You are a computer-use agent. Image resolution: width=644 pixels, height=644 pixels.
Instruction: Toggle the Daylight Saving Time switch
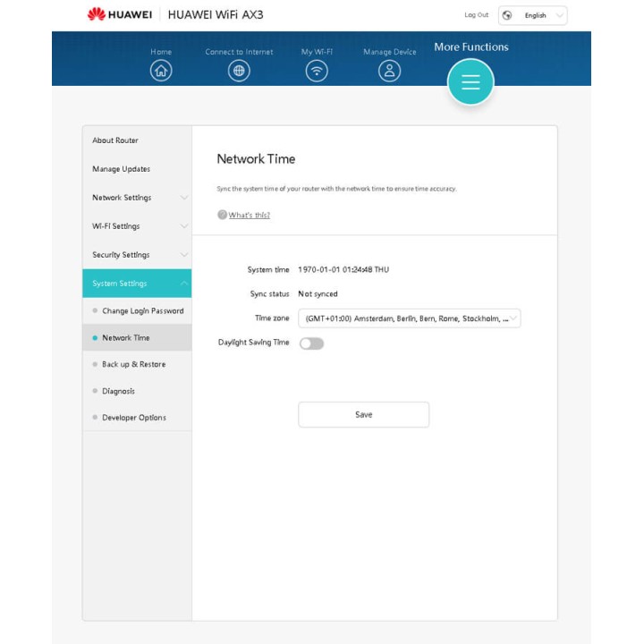click(x=311, y=343)
